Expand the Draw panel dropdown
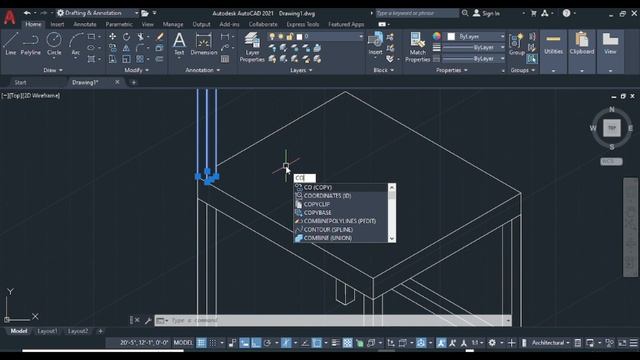The width and height of the screenshot is (640, 360). click(x=53, y=70)
